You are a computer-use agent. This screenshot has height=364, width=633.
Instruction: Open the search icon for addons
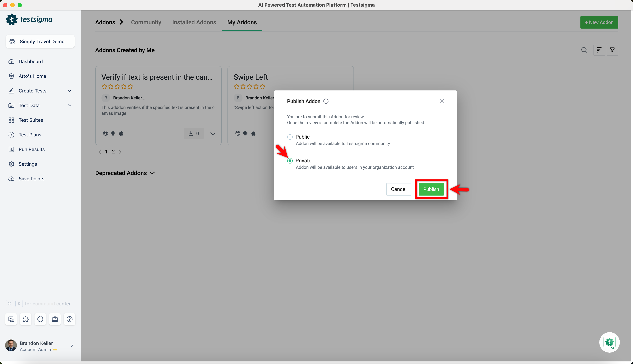[584, 50]
